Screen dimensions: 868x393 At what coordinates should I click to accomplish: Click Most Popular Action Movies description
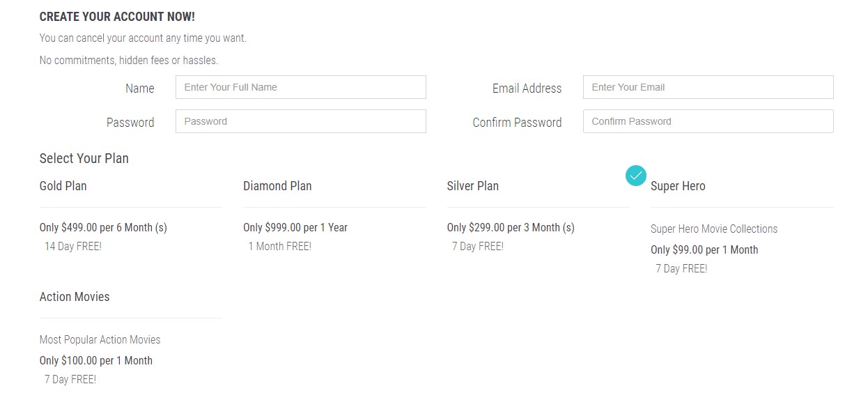(100, 340)
